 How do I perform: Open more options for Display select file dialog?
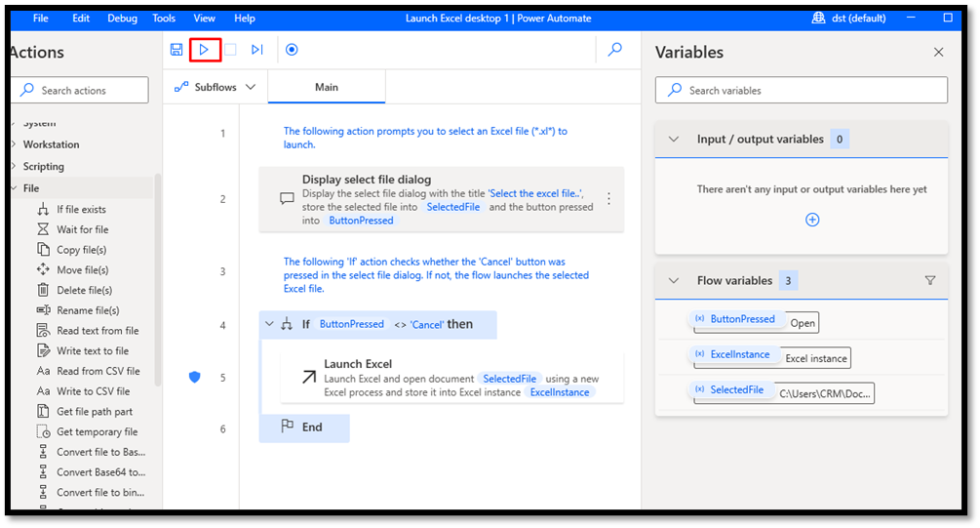click(x=608, y=199)
